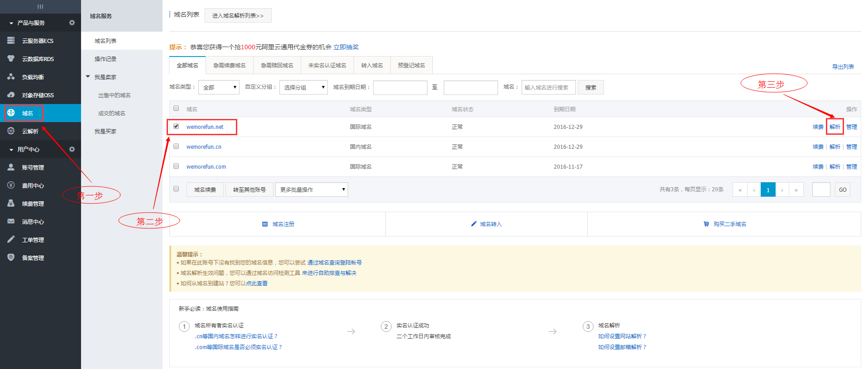
Task: Click the 账号管理 person icon
Action: [x=11, y=167]
